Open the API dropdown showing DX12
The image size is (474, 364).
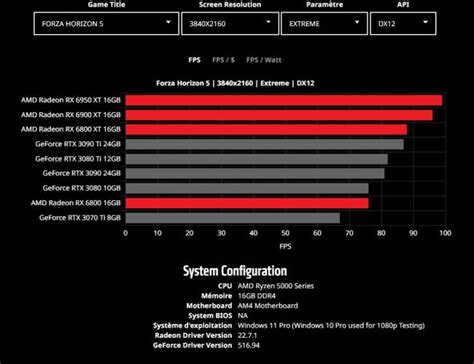403,23
